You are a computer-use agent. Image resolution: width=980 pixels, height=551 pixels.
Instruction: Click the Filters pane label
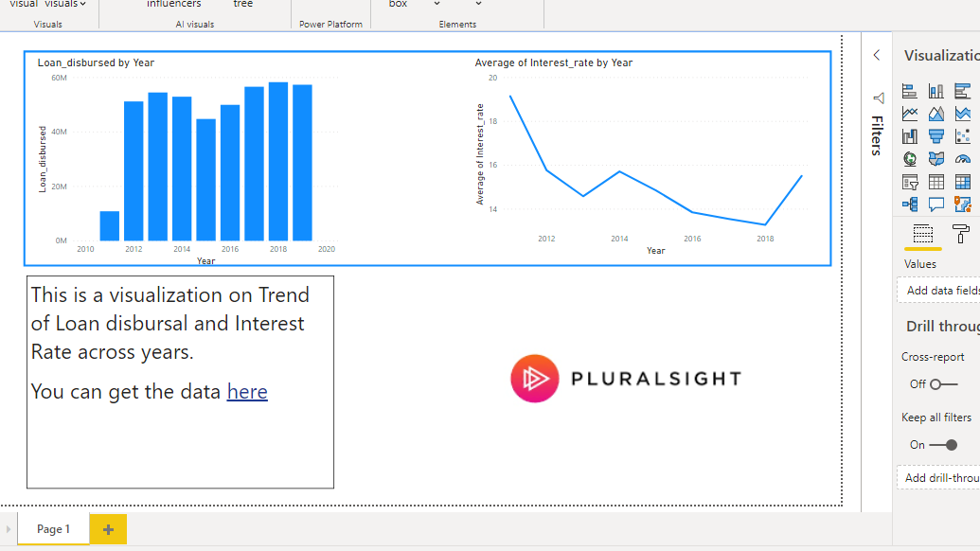(x=877, y=135)
